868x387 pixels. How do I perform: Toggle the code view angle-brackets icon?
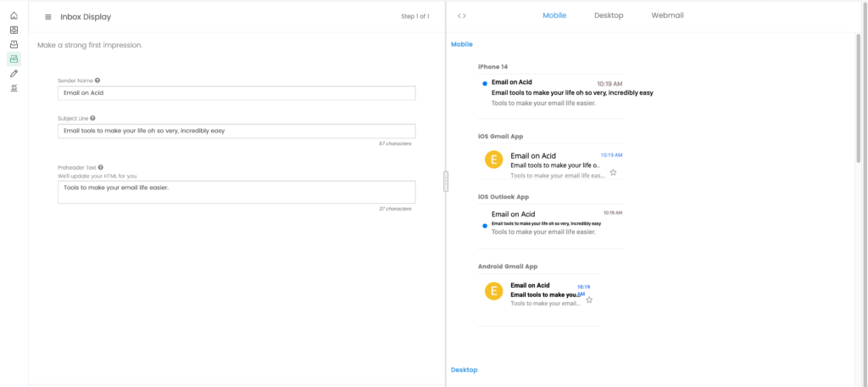coord(462,15)
